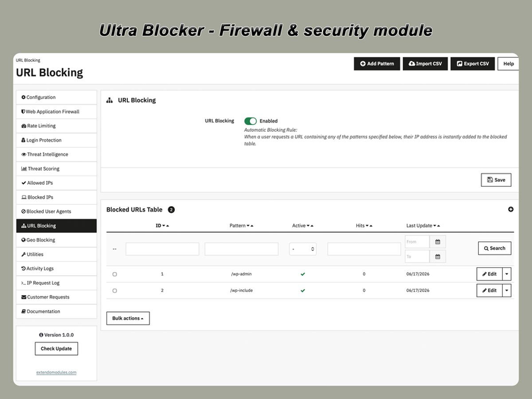
Task: Click plus icon in Blocked URLs Table header
Action: (511, 209)
